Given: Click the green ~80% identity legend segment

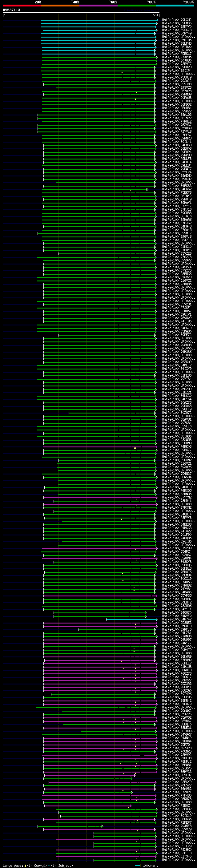Looking at the screenshot, I should pyautogui.click(x=137, y=6).
